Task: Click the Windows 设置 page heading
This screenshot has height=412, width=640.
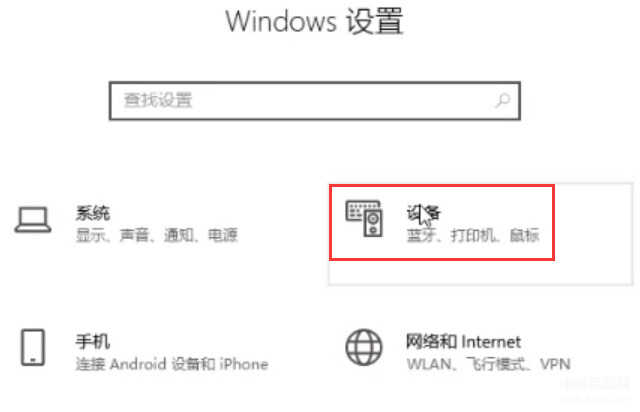Action: coord(314,21)
